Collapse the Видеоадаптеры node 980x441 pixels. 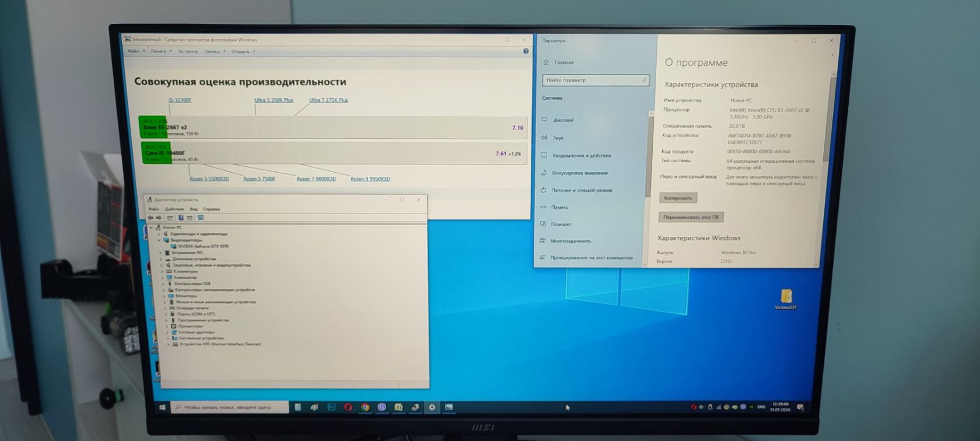coord(159,240)
